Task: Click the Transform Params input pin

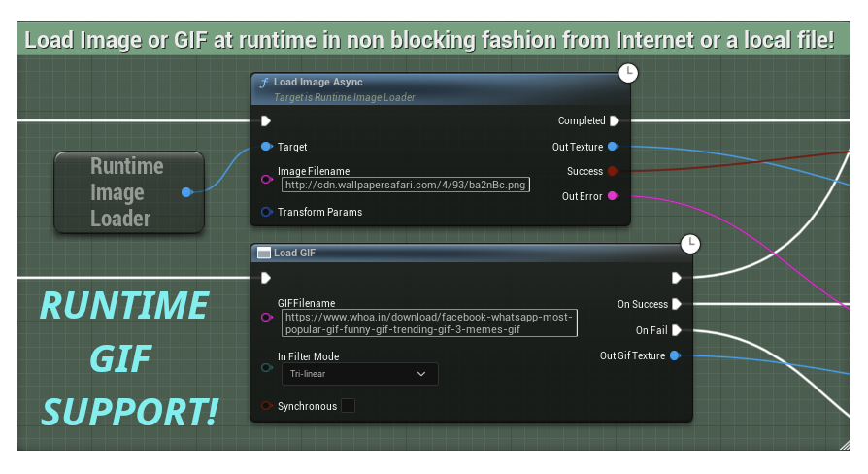Action: (267, 212)
